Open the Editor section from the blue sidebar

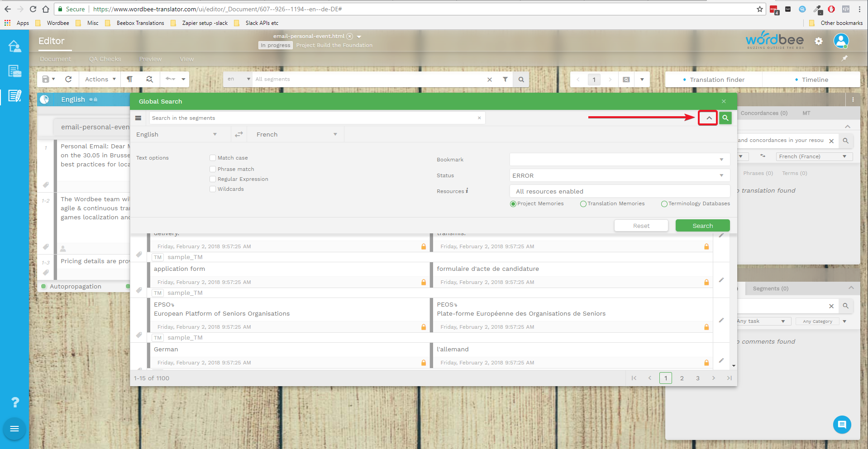[x=15, y=96]
